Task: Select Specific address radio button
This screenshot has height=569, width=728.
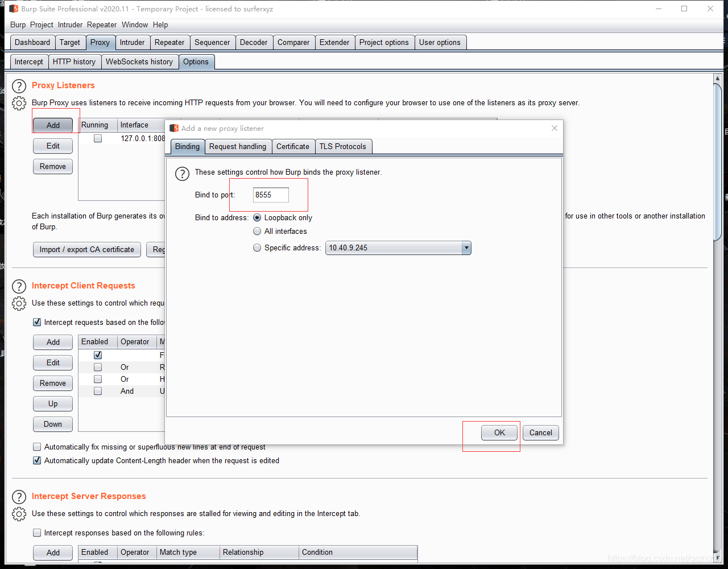Action: (258, 248)
